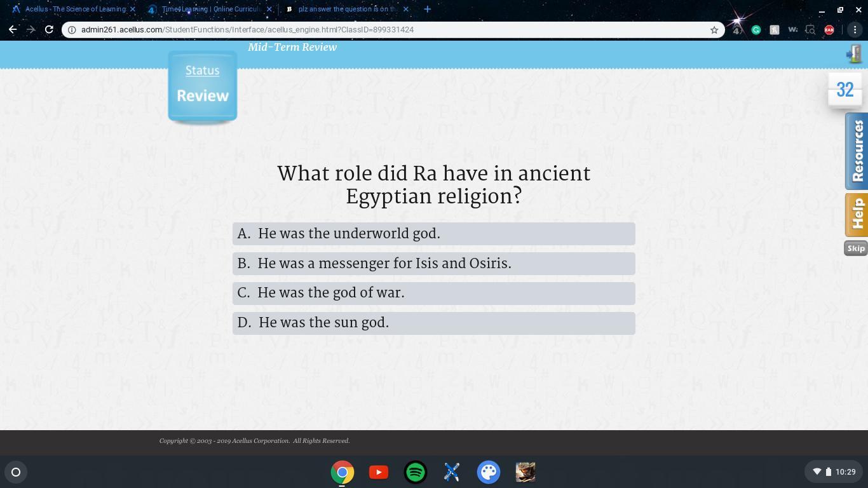Open the Help side panel
Image resolution: width=868 pixels, height=488 pixels.
pyautogui.click(x=857, y=215)
